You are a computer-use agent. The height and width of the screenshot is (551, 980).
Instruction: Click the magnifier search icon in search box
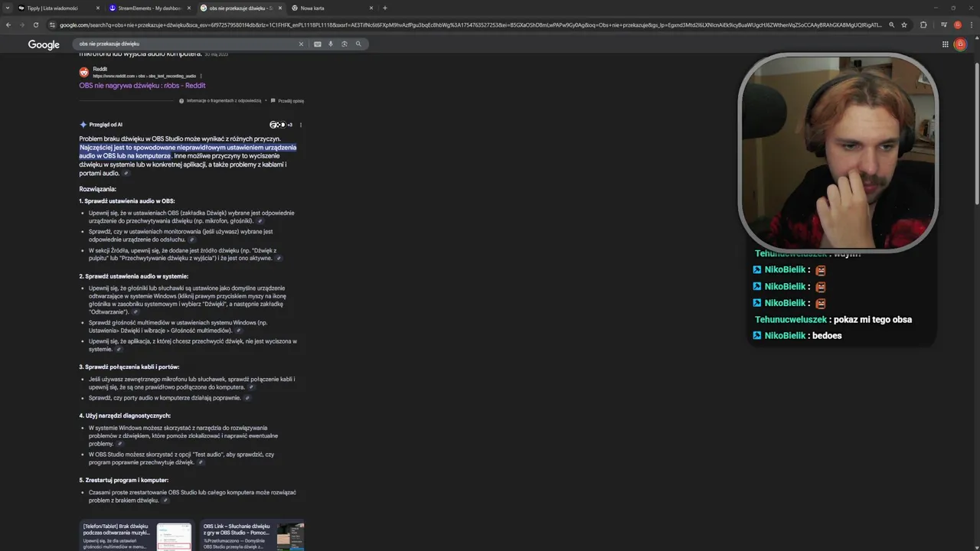pos(358,44)
